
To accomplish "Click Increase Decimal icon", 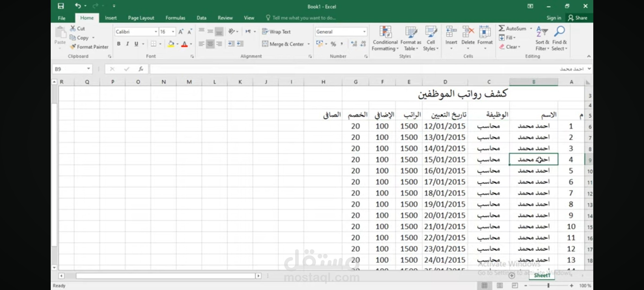I will (354, 44).
